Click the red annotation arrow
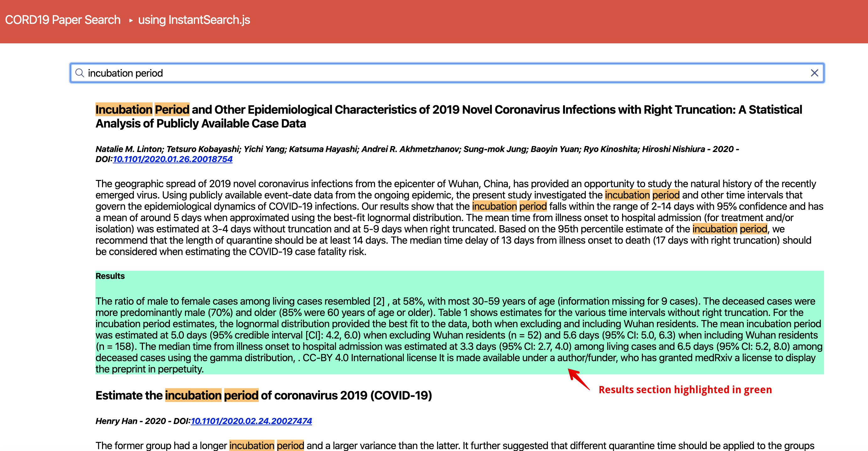Viewport: 868px width, 451px height. tap(578, 379)
